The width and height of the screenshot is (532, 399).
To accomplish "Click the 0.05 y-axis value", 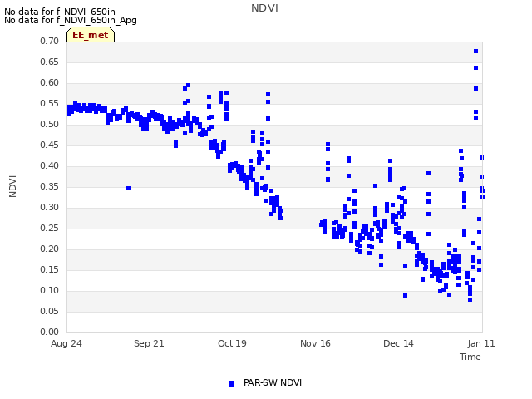I will 50,311.
